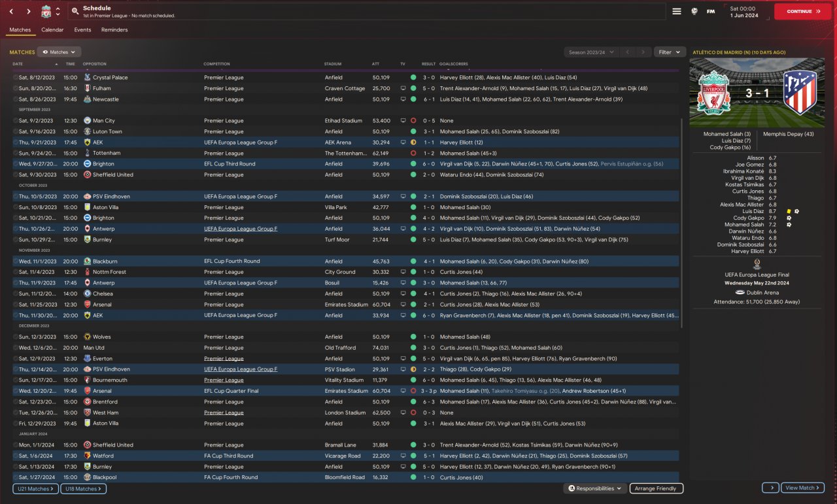Toggle the reminder circle for Sun, 12/3/2023

[16, 337]
